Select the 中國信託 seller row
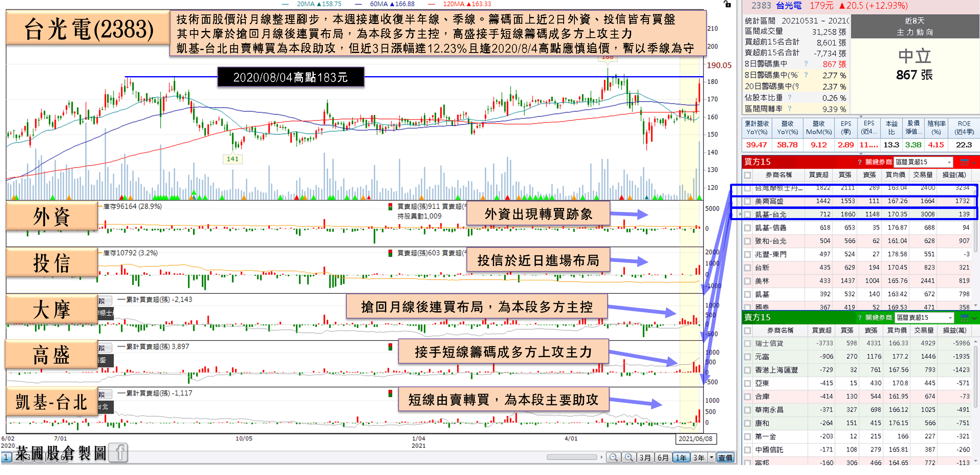Viewport: 980px width, 475px height. (x=858, y=450)
